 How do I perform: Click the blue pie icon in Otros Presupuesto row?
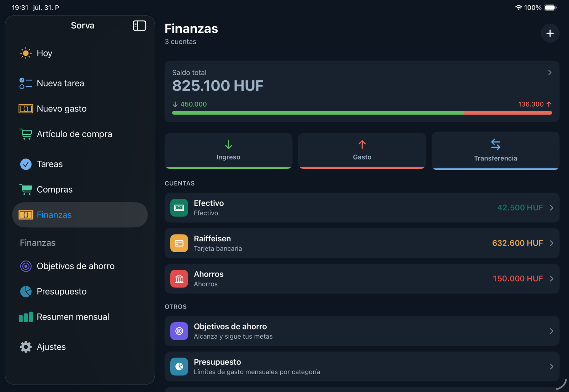pyautogui.click(x=179, y=367)
